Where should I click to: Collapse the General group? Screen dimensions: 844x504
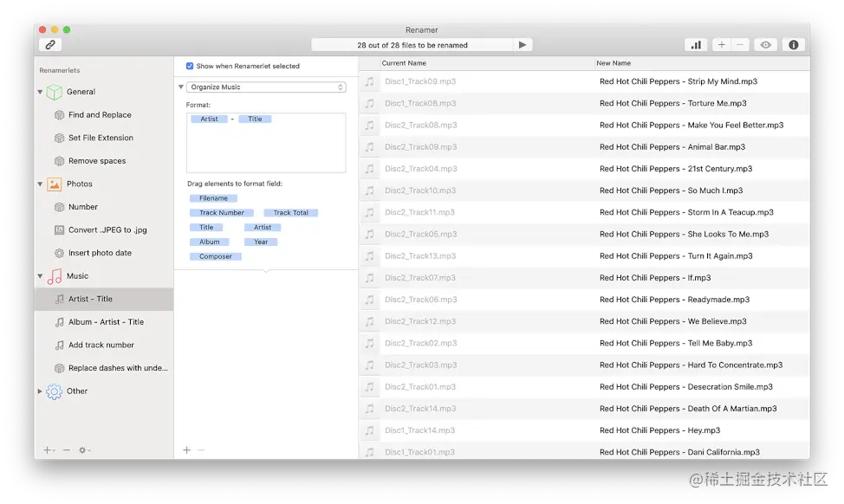click(x=41, y=92)
